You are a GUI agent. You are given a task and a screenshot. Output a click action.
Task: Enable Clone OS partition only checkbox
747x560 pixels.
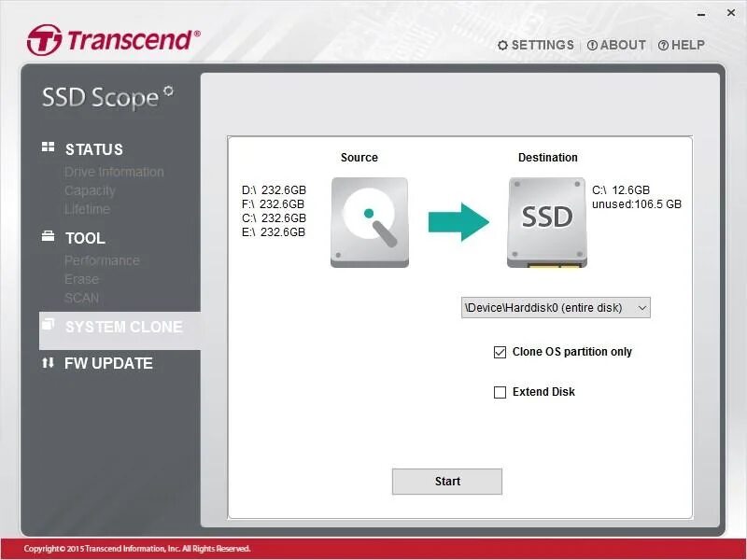click(x=500, y=352)
